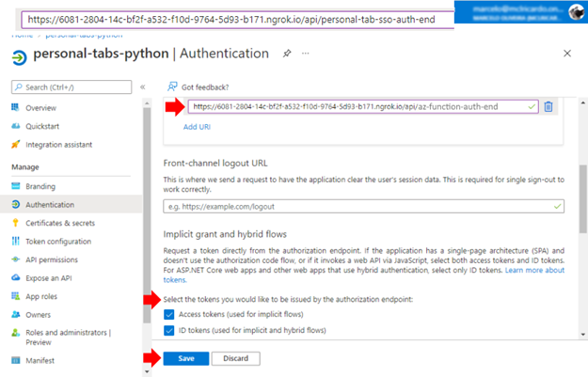Click the redirect URI input field
The width and height of the screenshot is (588, 377).
coord(363,107)
